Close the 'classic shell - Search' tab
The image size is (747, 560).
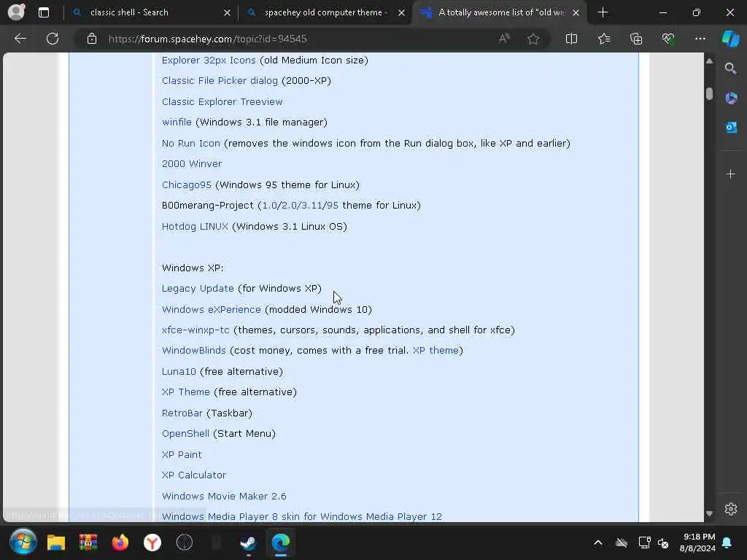tap(228, 13)
